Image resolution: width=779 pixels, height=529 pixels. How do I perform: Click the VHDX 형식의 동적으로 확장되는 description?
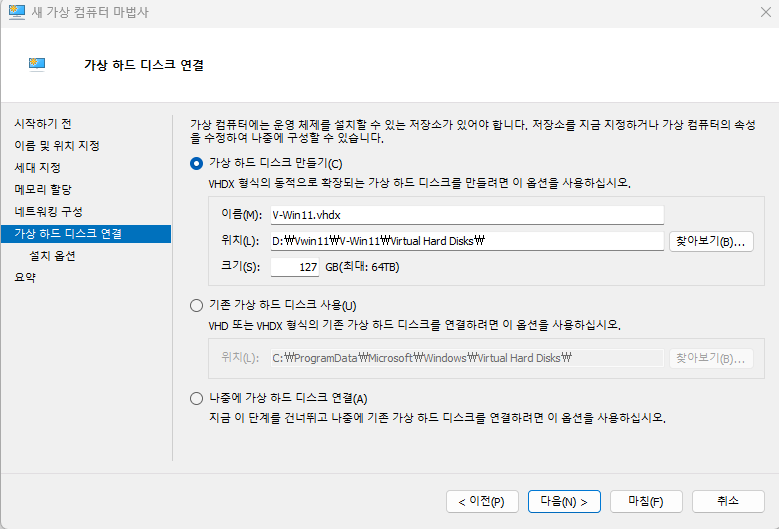pos(419,183)
